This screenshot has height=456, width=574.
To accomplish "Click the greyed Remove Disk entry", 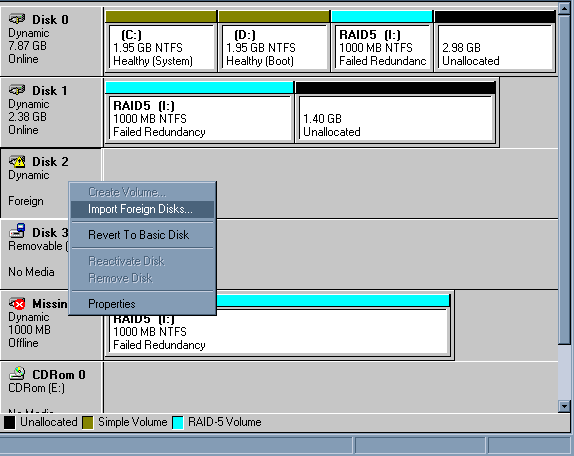I will 142,278.
